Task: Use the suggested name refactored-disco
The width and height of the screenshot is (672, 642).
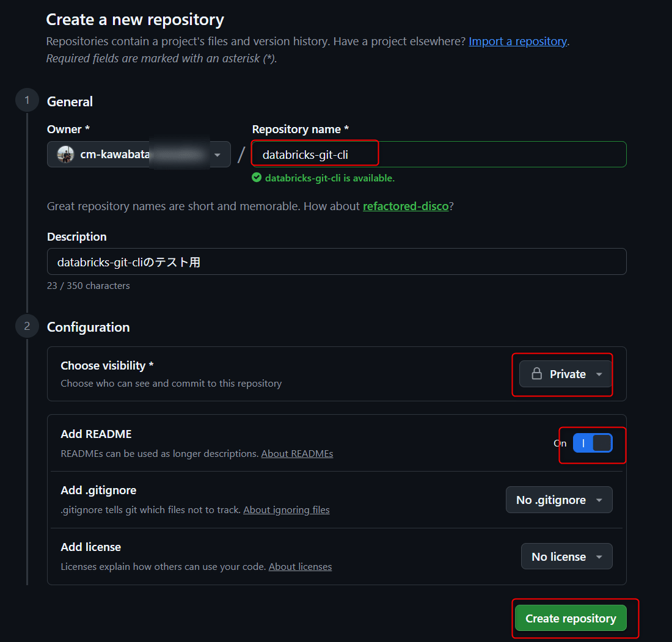Action: (x=406, y=206)
